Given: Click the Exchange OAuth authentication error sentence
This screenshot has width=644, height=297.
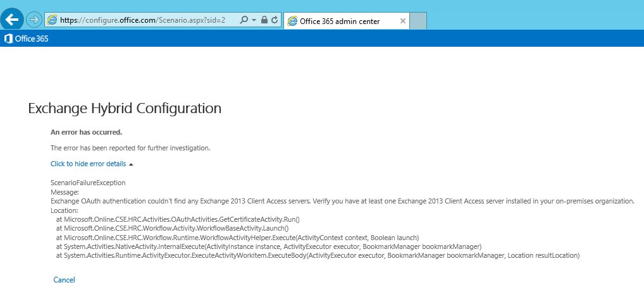Looking at the screenshot, I should [x=342, y=201].
